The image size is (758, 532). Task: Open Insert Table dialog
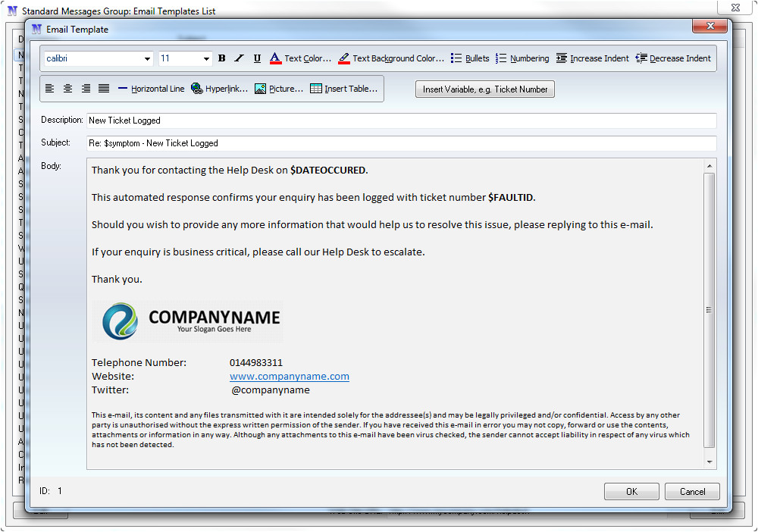click(343, 89)
